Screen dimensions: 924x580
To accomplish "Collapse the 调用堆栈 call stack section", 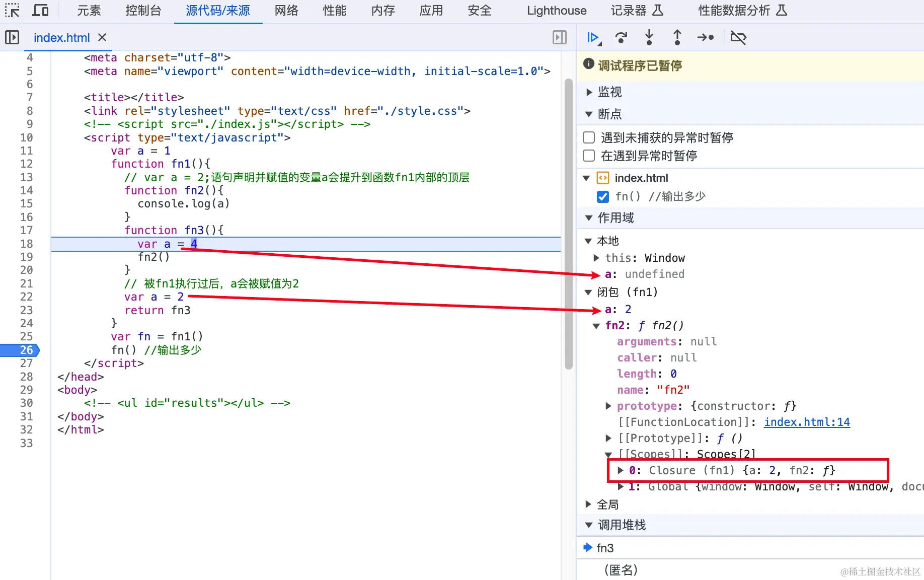I will click(589, 525).
